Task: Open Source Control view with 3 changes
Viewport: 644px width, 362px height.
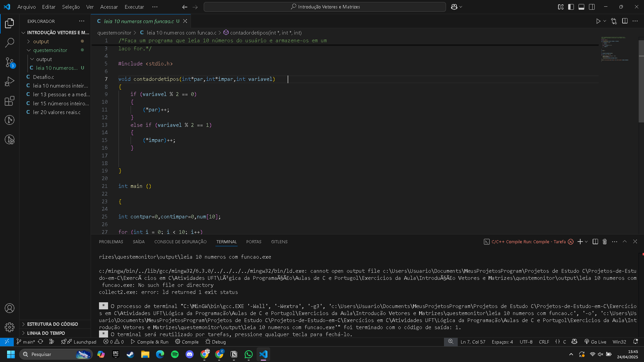Action: (x=9, y=62)
